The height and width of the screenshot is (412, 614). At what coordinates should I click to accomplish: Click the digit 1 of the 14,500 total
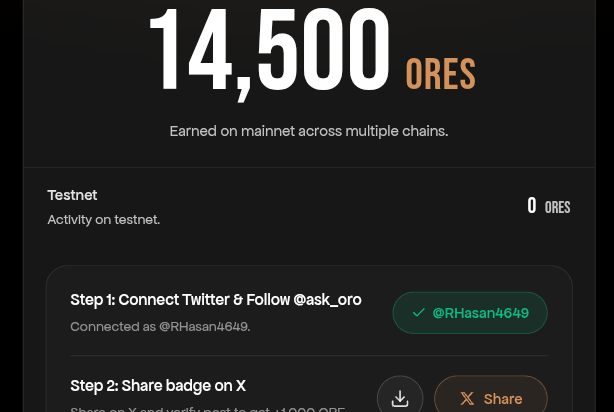click(x=164, y=49)
